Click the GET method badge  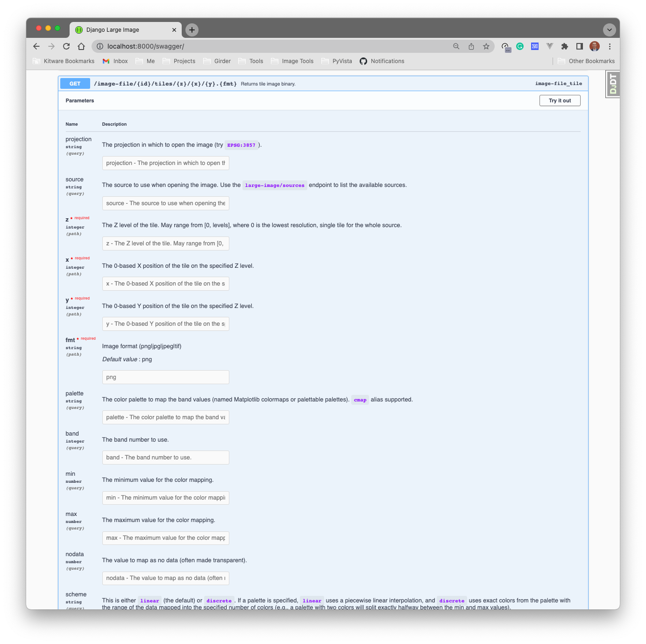pyautogui.click(x=75, y=84)
